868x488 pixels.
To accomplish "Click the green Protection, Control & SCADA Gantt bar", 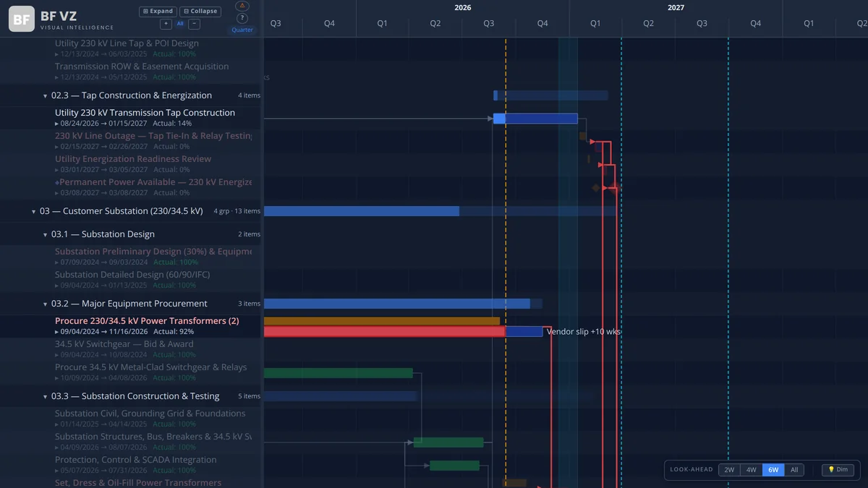I will [454, 466].
